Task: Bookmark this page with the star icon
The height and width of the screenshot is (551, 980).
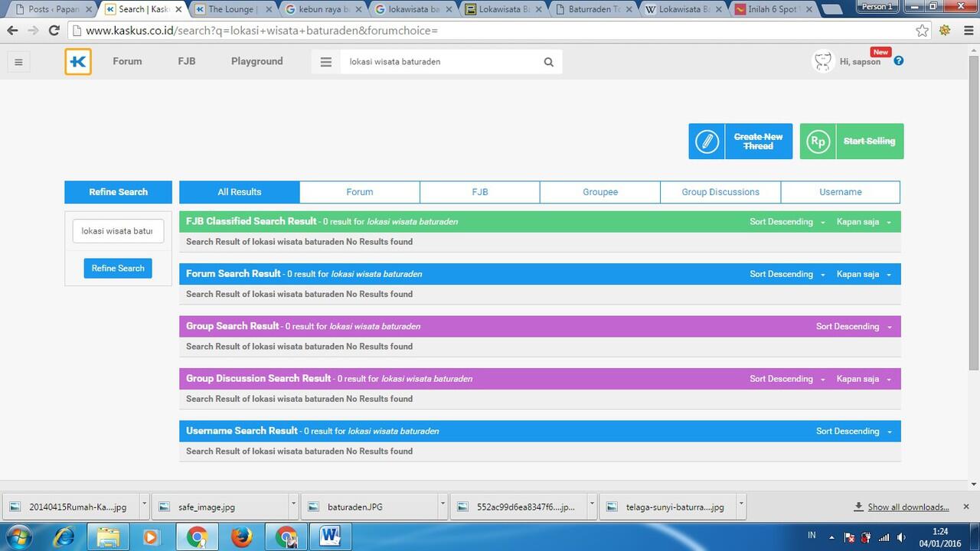Action: [x=923, y=31]
